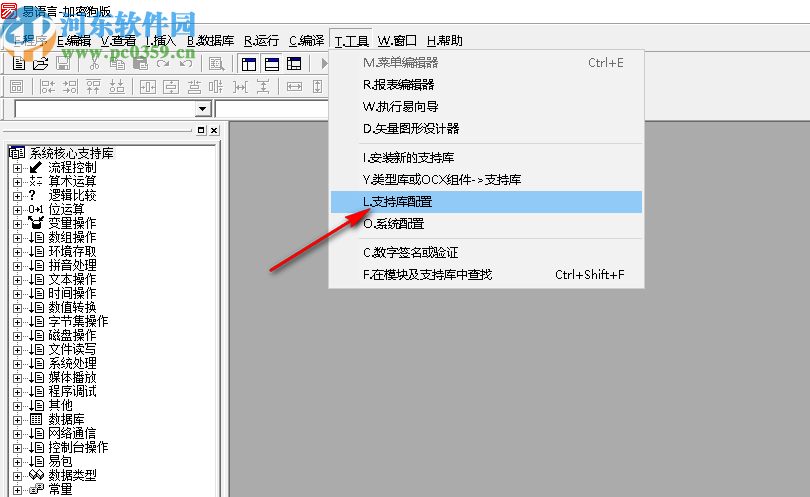Expand the 数据库 tree node
This screenshot has width=810, height=497.
(x=18, y=420)
